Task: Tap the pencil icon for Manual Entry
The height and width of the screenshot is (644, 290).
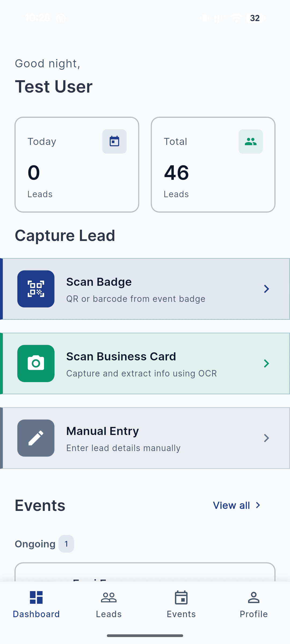Action: click(36, 437)
